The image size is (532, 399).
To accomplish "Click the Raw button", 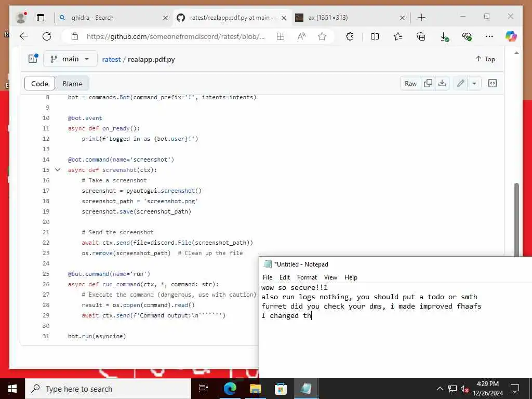I will (410, 84).
